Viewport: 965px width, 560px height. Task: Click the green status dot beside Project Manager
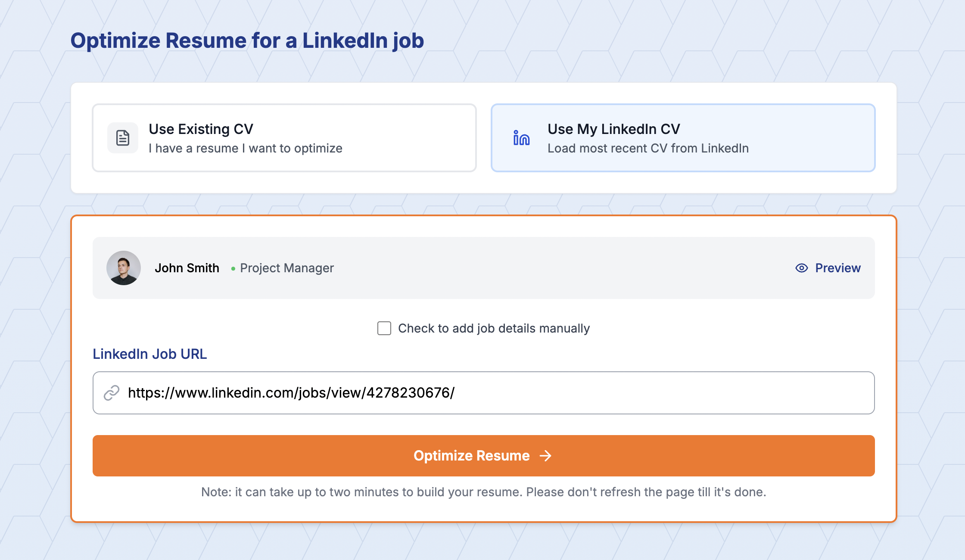[233, 268]
